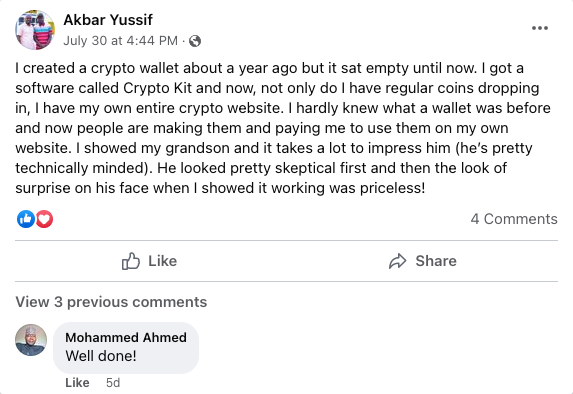This screenshot has height=394, width=573.
Task: Expand View 3 previous comments
Action: click(111, 302)
